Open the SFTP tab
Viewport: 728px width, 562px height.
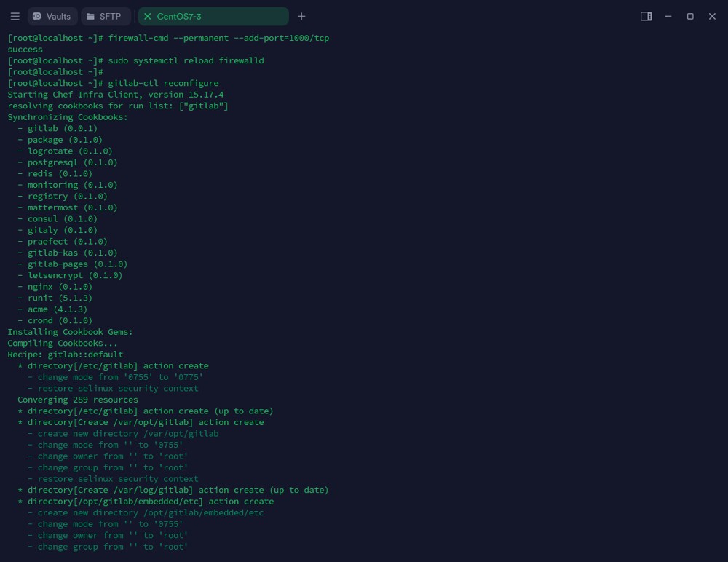[106, 17]
